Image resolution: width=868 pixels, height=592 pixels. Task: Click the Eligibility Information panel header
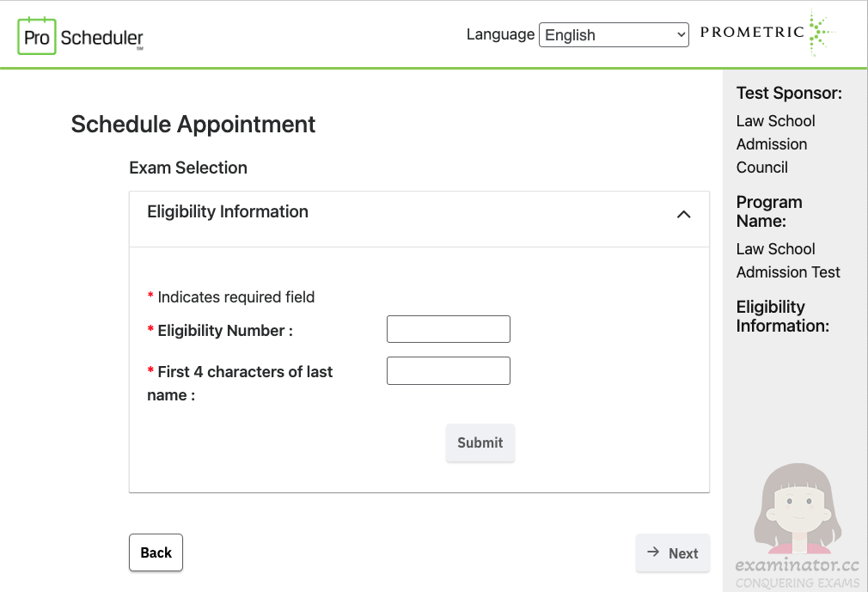pos(419,219)
